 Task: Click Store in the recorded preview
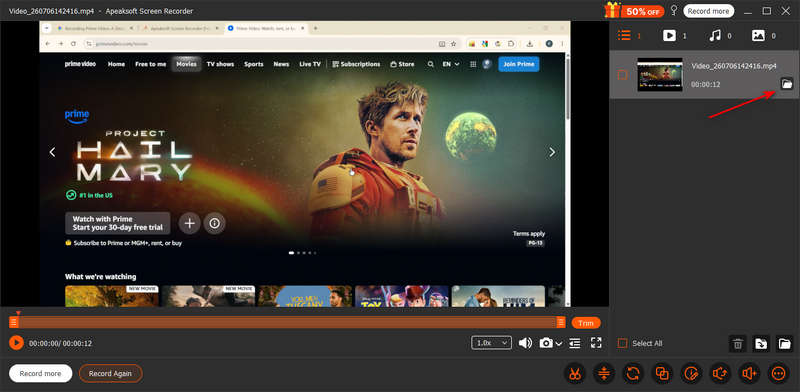402,64
